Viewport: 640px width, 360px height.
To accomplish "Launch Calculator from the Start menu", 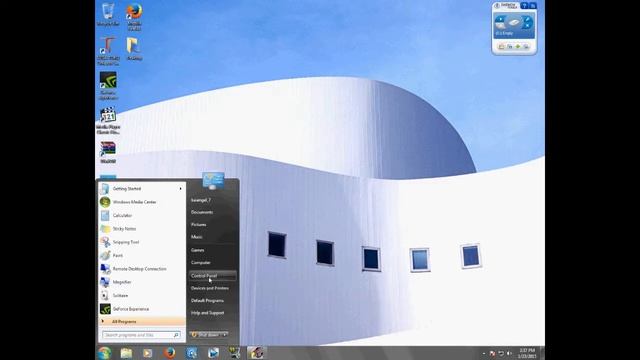I will [141, 216].
